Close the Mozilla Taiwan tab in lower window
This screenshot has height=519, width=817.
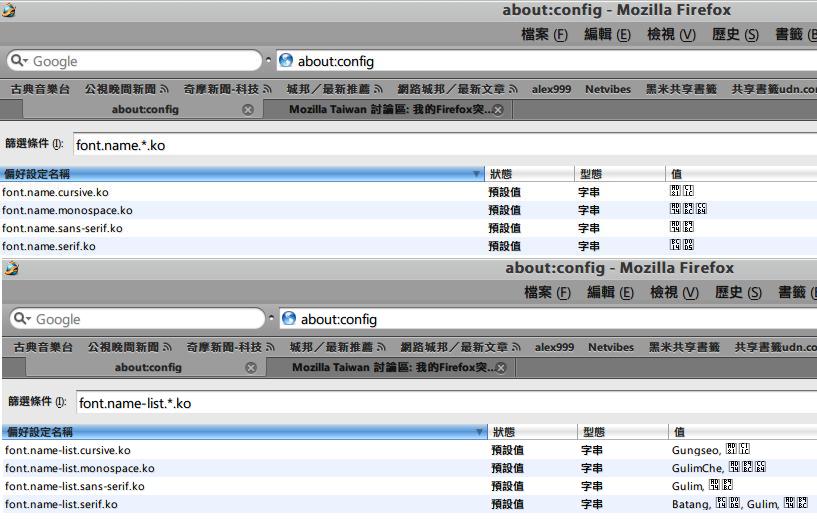[501, 368]
